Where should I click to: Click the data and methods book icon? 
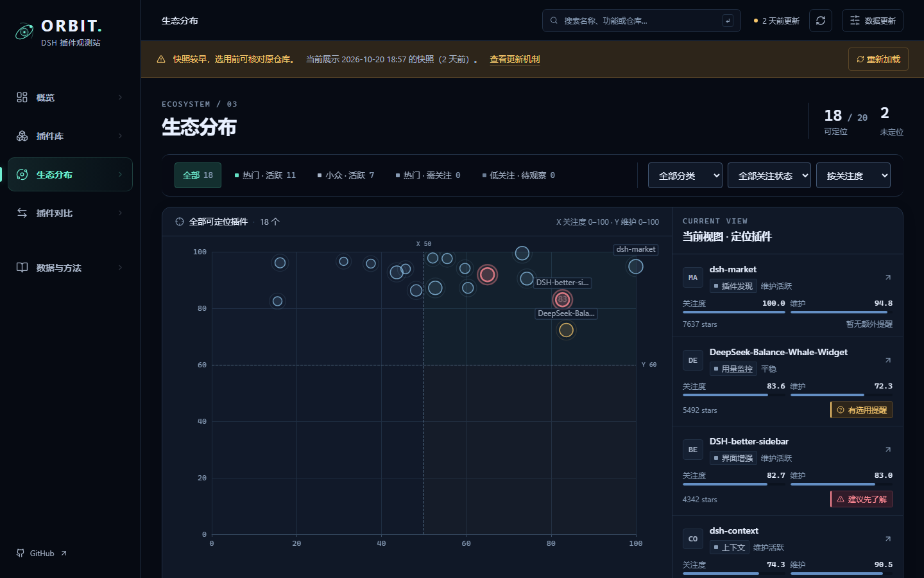click(22, 267)
